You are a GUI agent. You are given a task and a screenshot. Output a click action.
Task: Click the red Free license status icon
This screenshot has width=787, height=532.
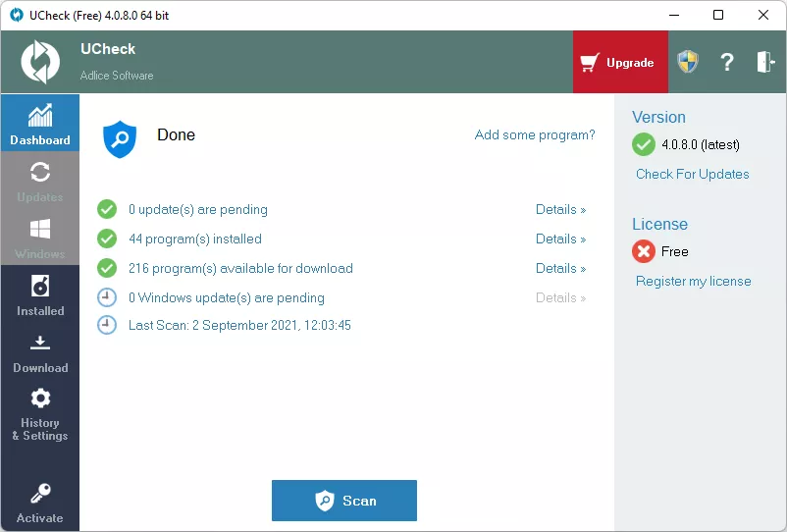click(x=644, y=252)
